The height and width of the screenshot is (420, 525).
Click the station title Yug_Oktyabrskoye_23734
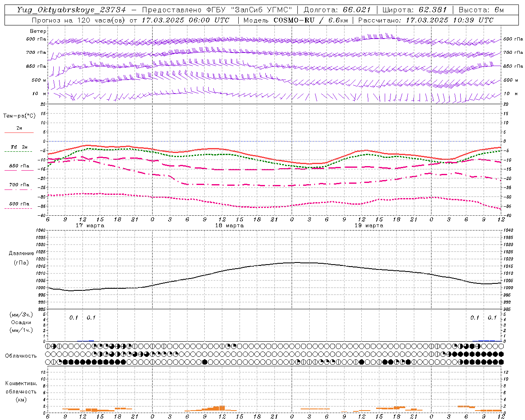(71, 10)
